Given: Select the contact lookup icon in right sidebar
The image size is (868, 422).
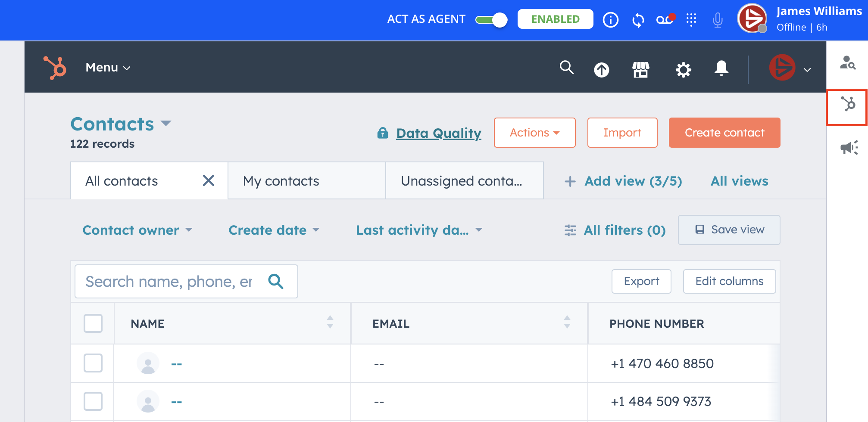Looking at the screenshot, I should click(x=848, y=64).
